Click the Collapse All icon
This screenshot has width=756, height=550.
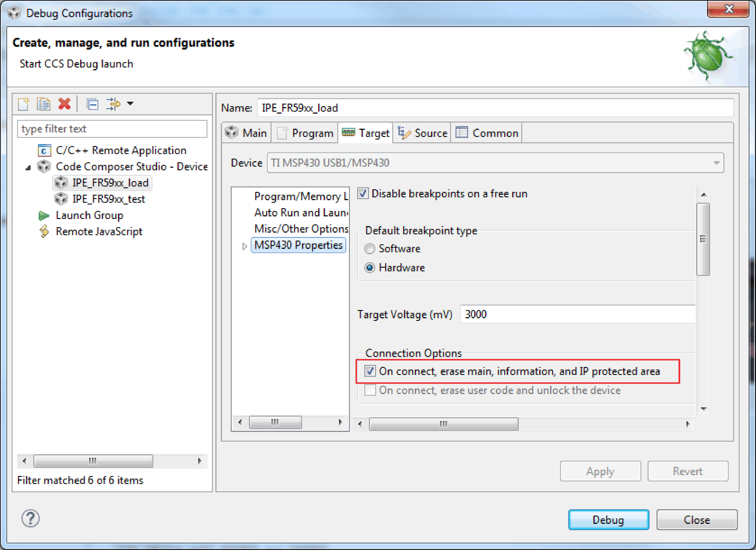pos(92,104)
